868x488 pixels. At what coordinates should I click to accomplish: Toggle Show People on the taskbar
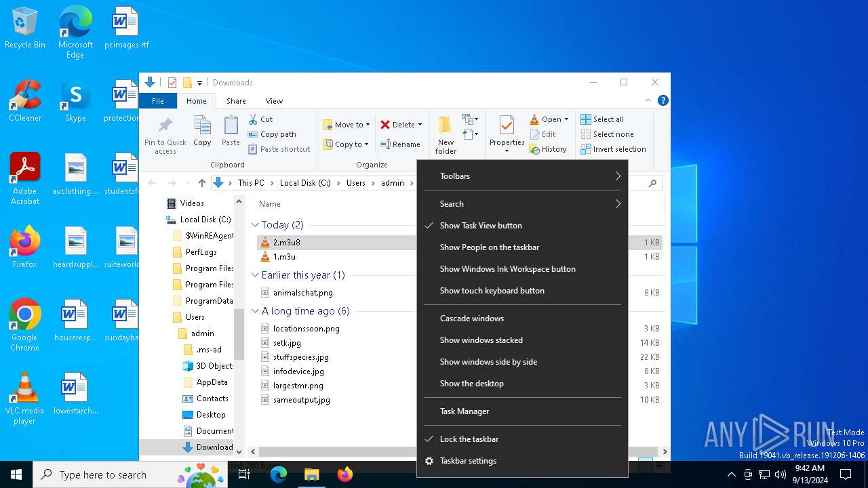point(522,247)
